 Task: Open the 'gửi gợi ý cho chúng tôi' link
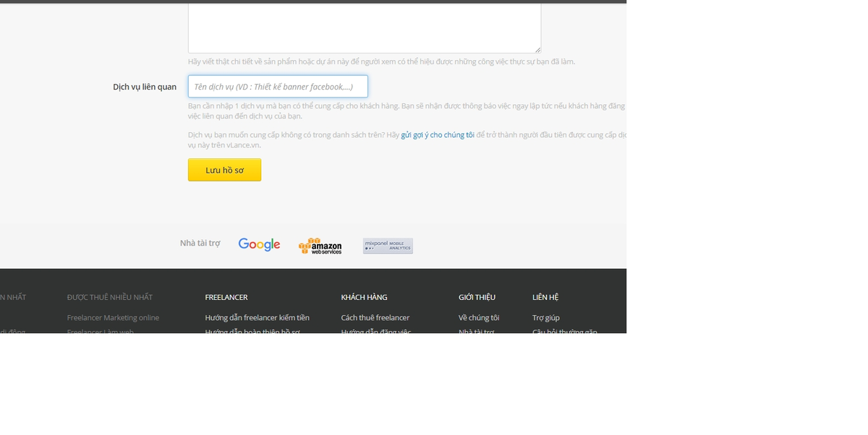point(438,135)
